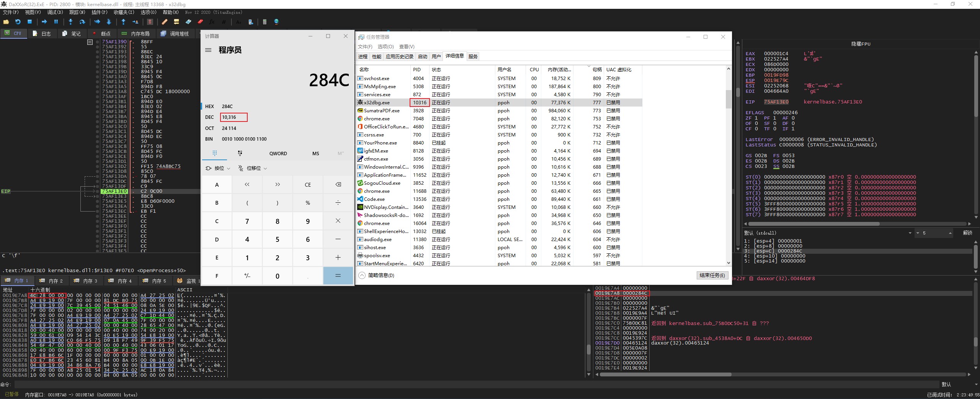Click the 解锁 unlock button

tap(967, 233)
